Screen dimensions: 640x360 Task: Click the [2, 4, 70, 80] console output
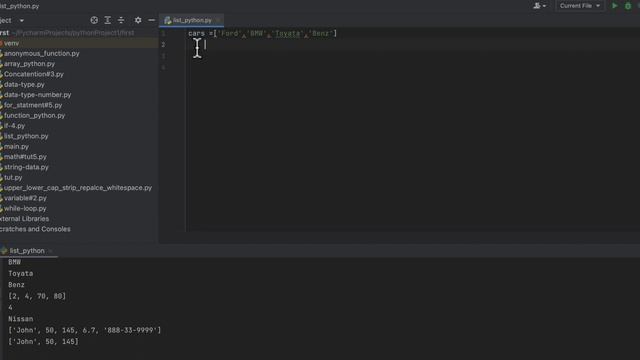(37, 296)
